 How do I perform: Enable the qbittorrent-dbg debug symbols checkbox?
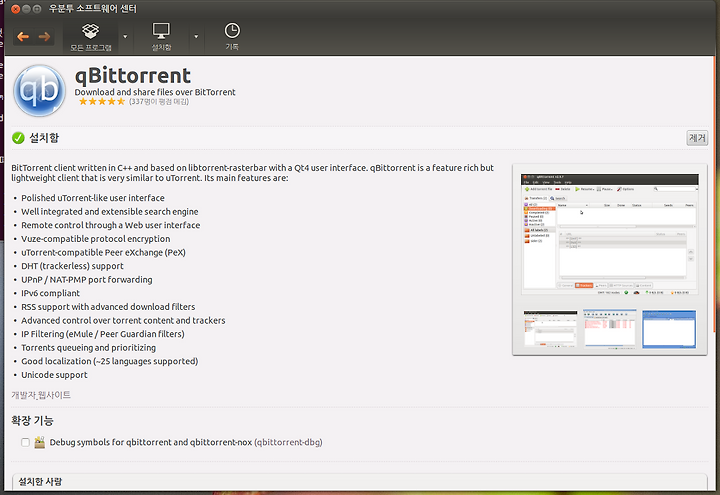pos(25,442)
